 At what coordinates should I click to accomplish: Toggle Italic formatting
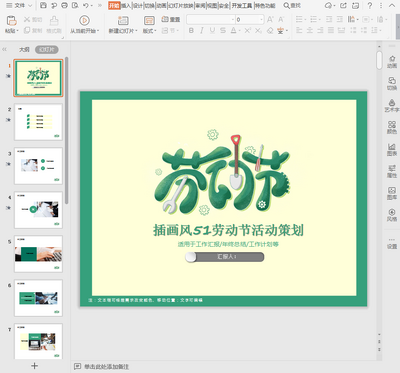(x=202, y=31)
